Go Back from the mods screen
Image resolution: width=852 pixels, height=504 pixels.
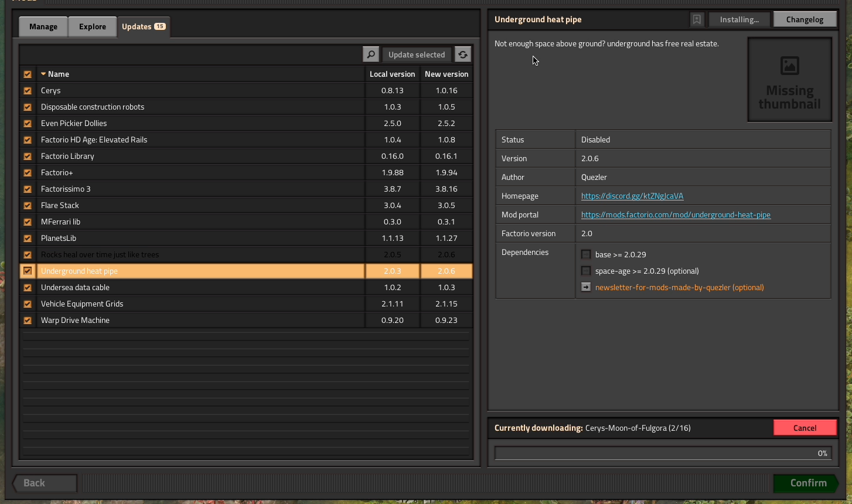45,483
